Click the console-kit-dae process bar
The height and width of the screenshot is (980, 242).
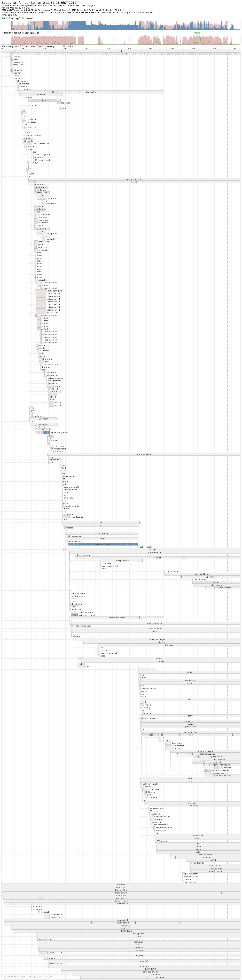click(x=202, y=574)
